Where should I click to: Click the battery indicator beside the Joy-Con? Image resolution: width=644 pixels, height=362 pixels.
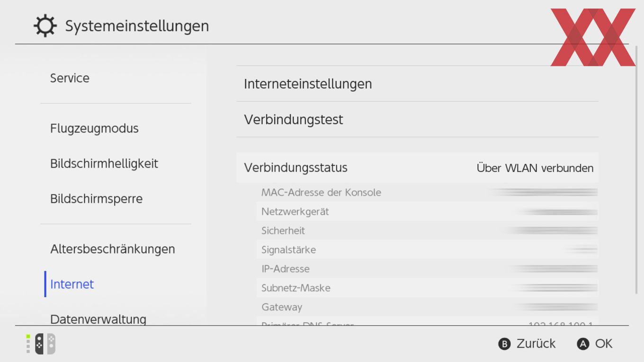pos(28,344)
